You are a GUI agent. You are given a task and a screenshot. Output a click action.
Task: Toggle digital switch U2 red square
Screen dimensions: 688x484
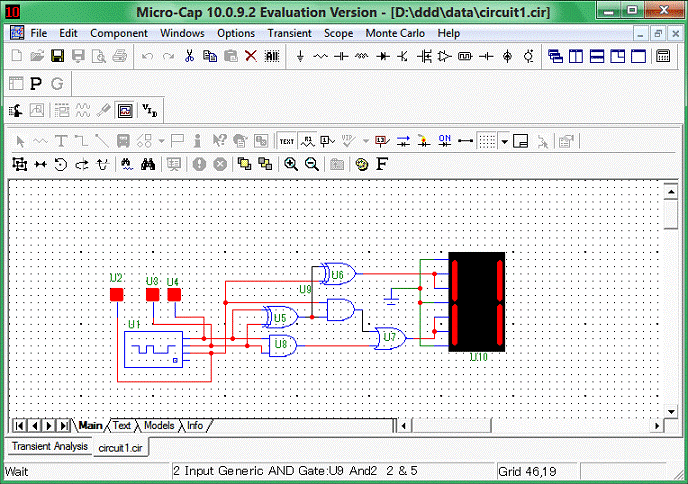[x=116, y=294]
